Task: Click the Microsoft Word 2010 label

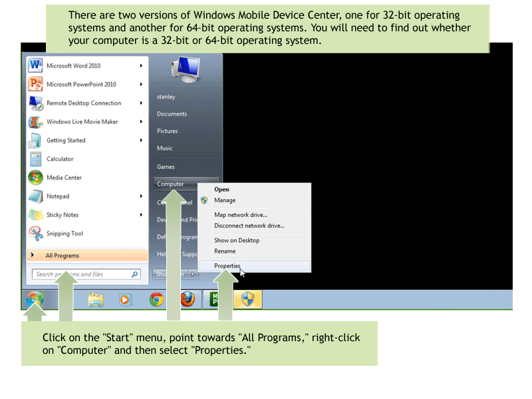Action: (x=74, y=66)
